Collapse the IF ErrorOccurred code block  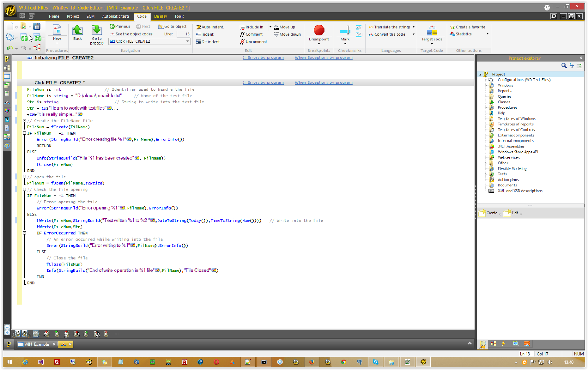25,233
